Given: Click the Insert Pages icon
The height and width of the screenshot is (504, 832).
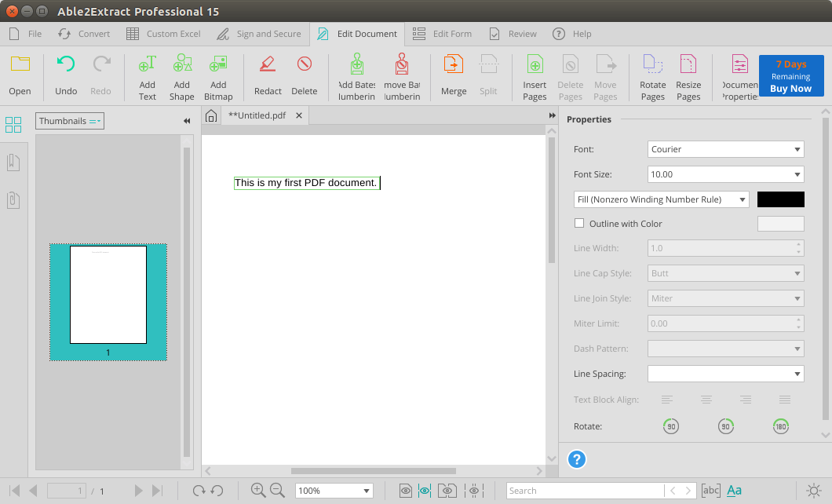Looking at the screenshot, I should pos(535,65).
